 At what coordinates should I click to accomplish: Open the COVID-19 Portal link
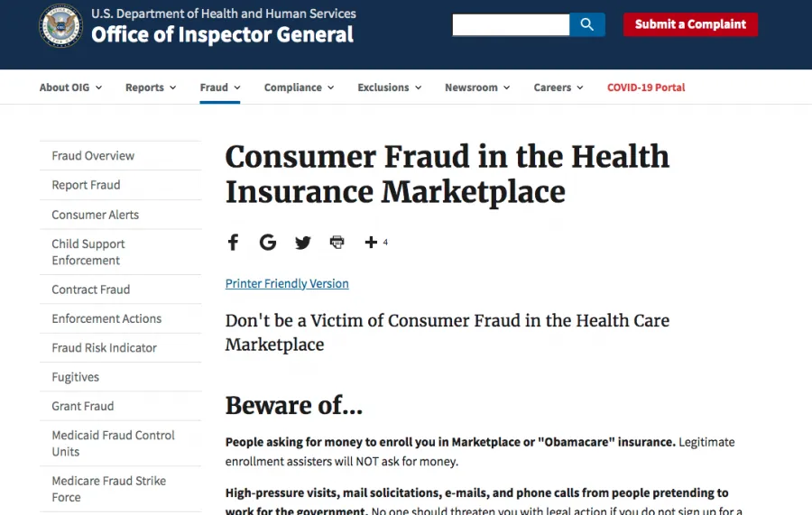[x=646, y=87]
